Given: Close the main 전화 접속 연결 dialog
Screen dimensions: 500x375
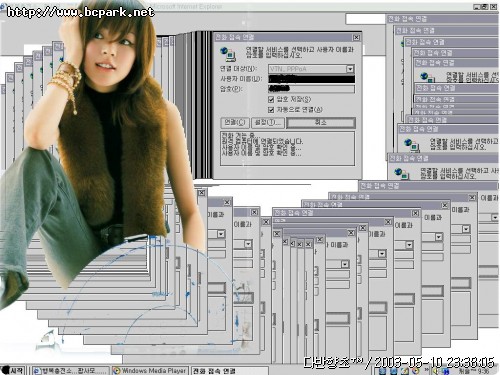Looking at the screenshot, I should 356,37.
